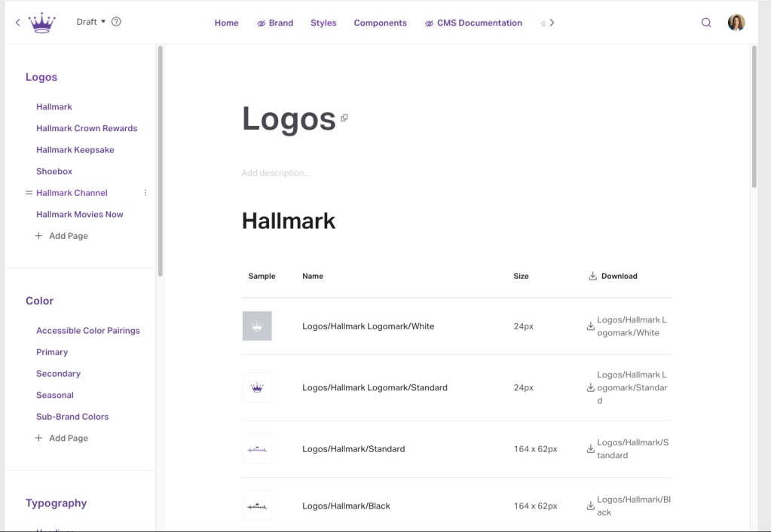Switch to the Styles tab

[323, 23]
